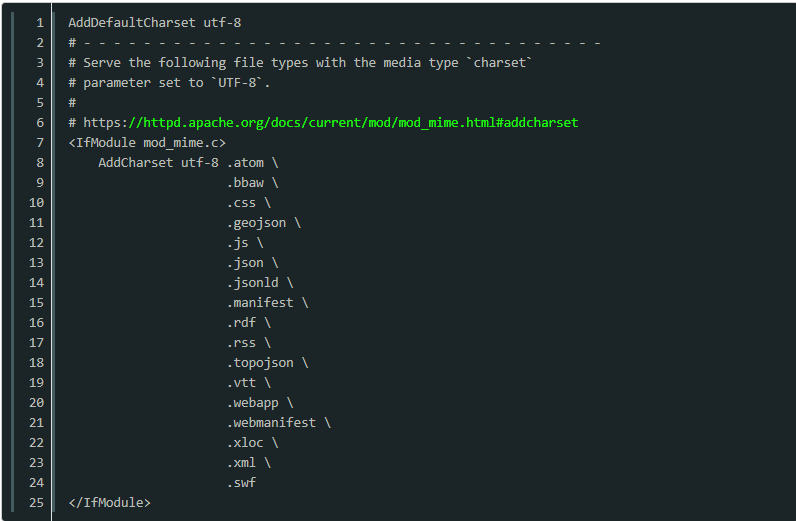Click the opening IfModule mod_mime.c tag
Image resolution: width=796 pixels, height=521 pixels.
pyautogui.click(x=147, y=142)
